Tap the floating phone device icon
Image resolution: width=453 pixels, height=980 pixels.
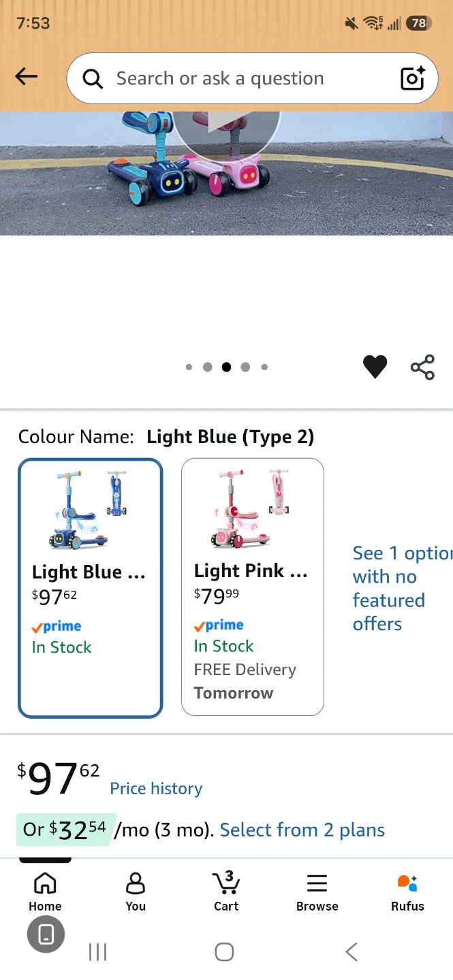coord(46,934)
